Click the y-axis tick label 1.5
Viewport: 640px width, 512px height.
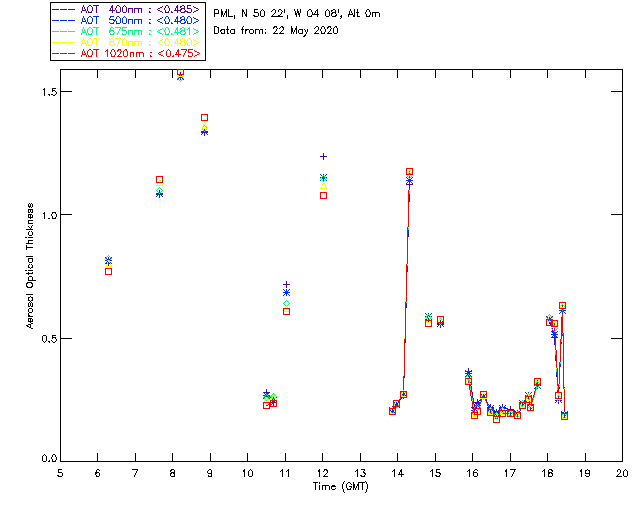pos(49,92)
